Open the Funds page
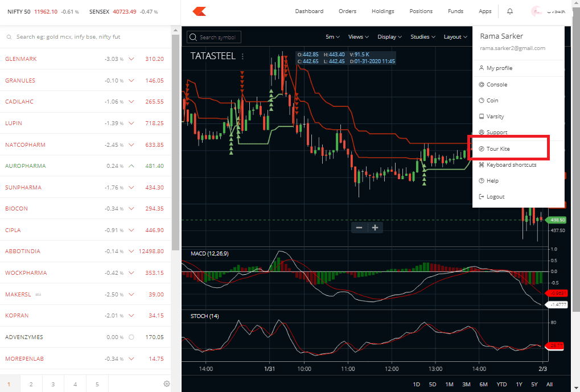This screenshot has height=392, width=580. (455, 11)
